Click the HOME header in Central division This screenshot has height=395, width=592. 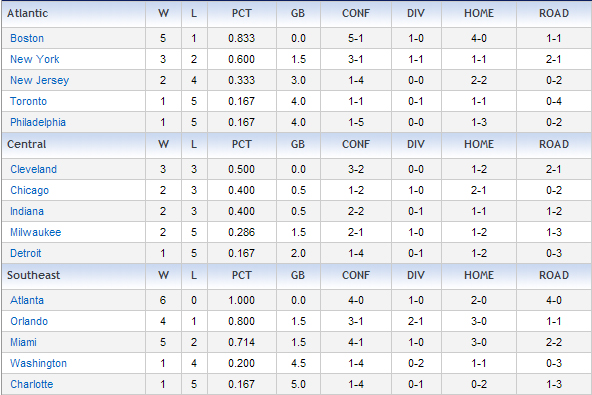coord(479,144)
